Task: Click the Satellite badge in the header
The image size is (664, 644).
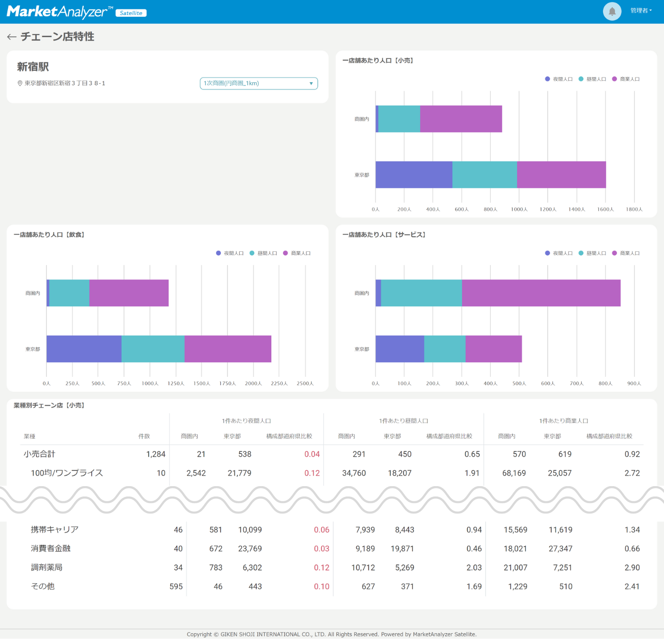Action: click(x=131, y=13)
